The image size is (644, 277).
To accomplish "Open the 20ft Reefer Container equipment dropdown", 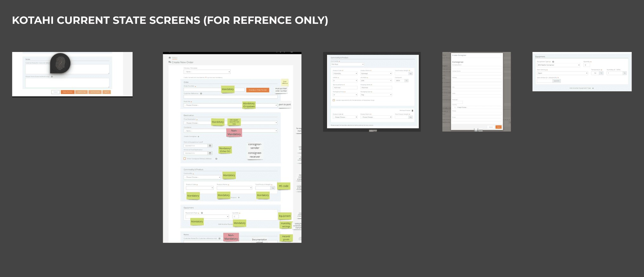I will click(x=558, y=65).
